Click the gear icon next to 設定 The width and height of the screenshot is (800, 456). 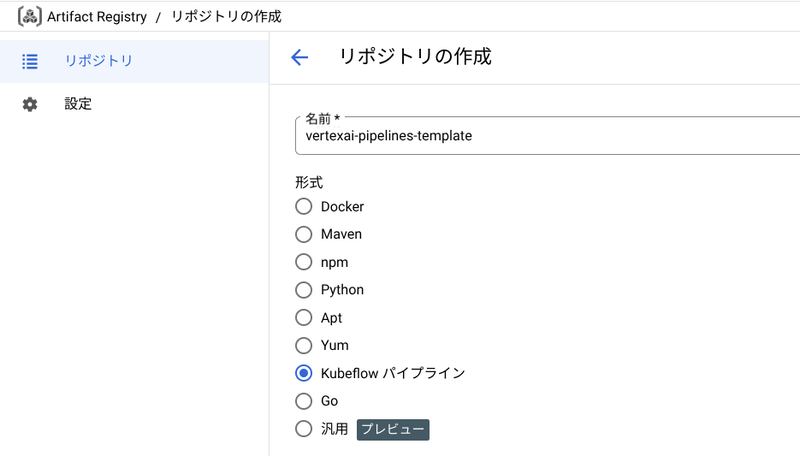(30, 104)
